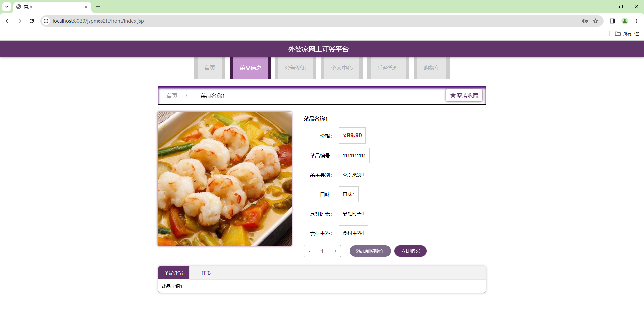The height and width of the screenshot is (320, 644).
Task: Select the 菜品介绍 tab
Action: point(173,273)
